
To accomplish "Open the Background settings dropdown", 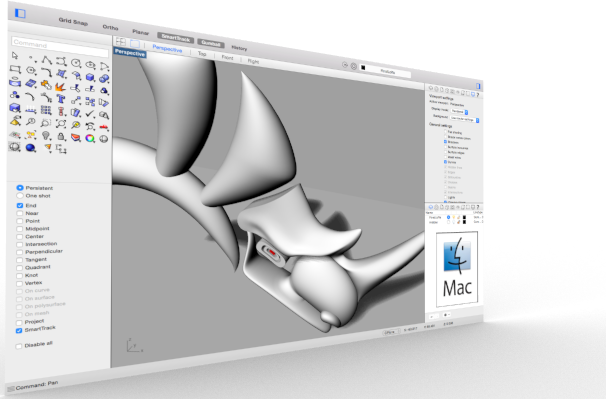I will point(465,119).
